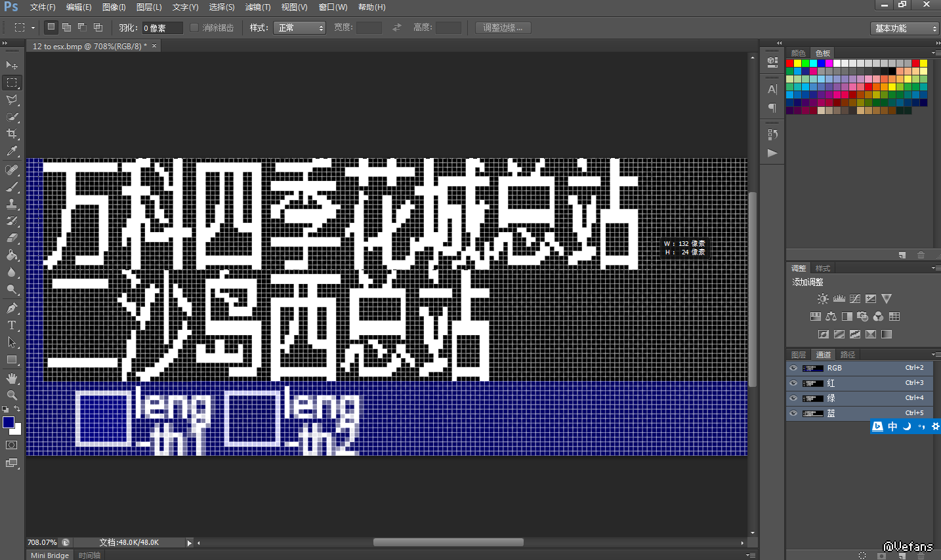Open the Adjustments panel flyout menu
The image size is (941, 560).
pyautogui.click(x=936, y=268)
